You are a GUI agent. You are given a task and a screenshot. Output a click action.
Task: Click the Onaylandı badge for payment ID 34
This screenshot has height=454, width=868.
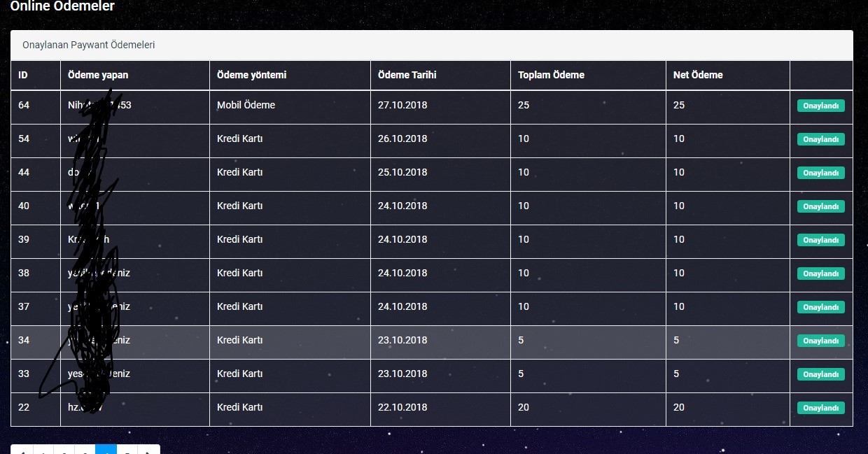820,341
